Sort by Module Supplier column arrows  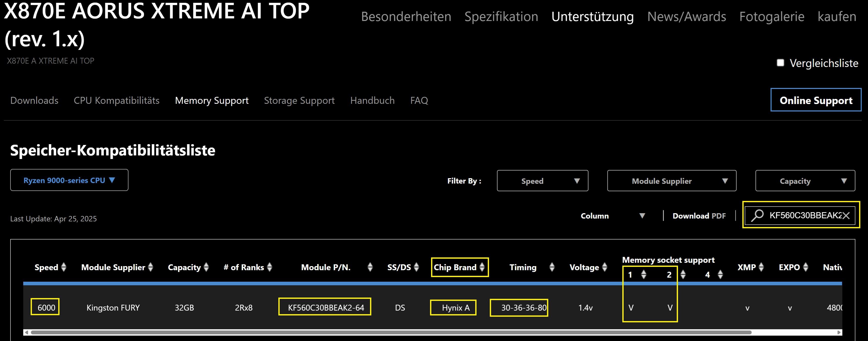pyautogui.click(x=151, y=267)
